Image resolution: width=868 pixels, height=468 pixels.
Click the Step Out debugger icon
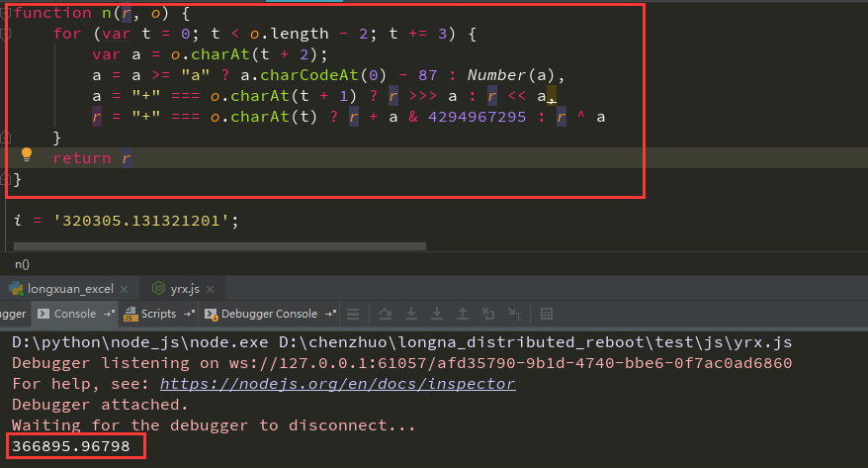[x=462, y=315]
